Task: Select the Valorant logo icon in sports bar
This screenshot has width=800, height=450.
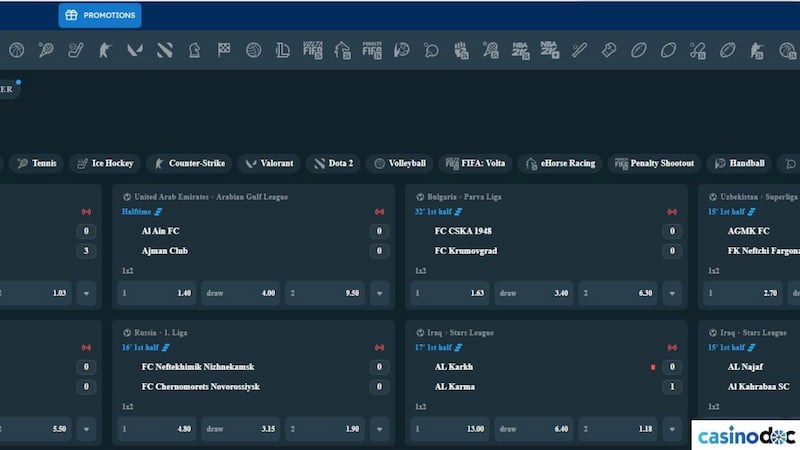Action: click(135, 50)
